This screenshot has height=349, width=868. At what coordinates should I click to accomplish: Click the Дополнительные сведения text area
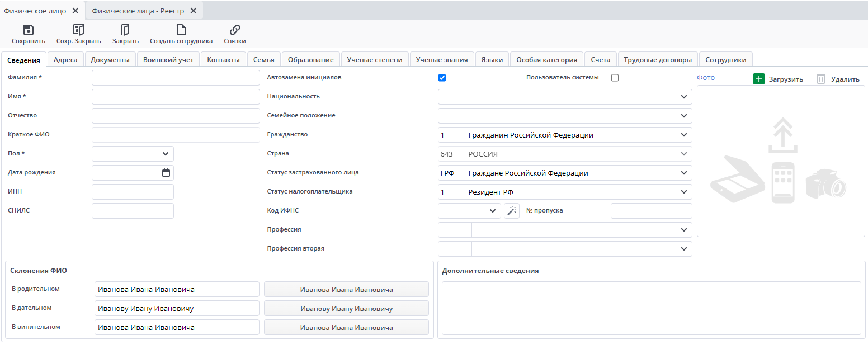point(651,308)
